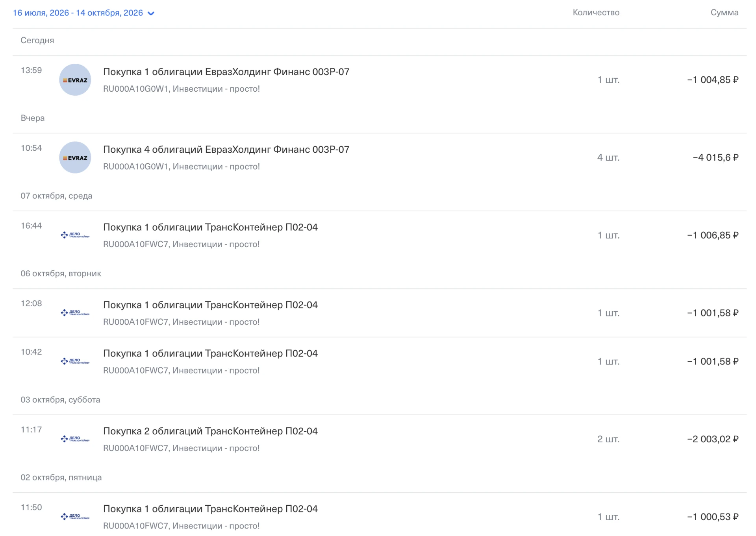The height and width of the screenshot is (536, 756).
Task: Click the 2 шт. quantity cell
Action: pyautogui.click(x=608, y=439)
